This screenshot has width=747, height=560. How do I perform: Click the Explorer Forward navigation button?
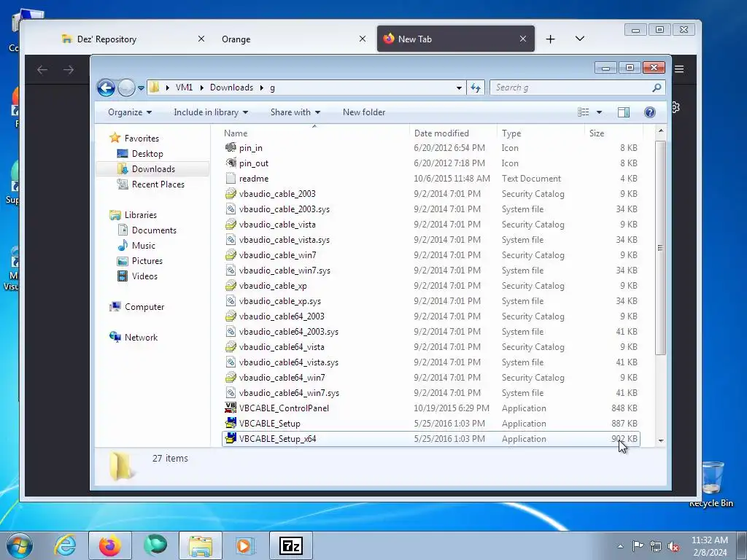click(126, 87)
